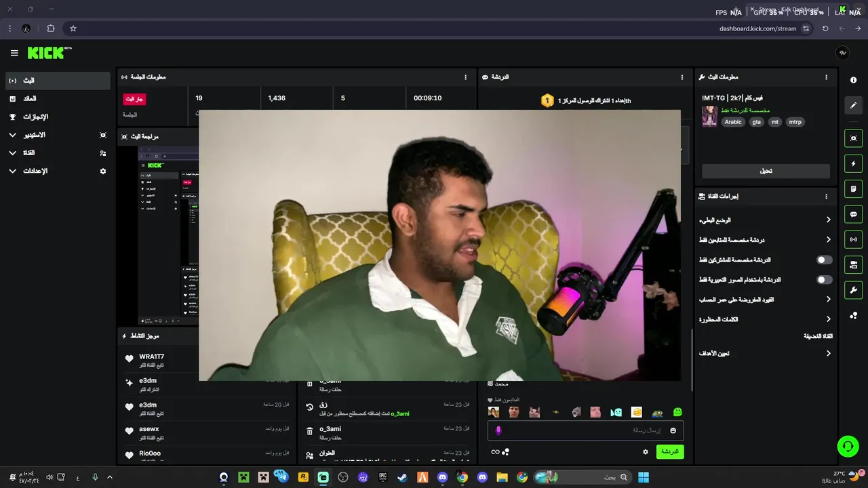The height and width of the screenshot is (488, 868).
Task: Click WRA1T7 in activity feed
Action: [x=152, y=357]
